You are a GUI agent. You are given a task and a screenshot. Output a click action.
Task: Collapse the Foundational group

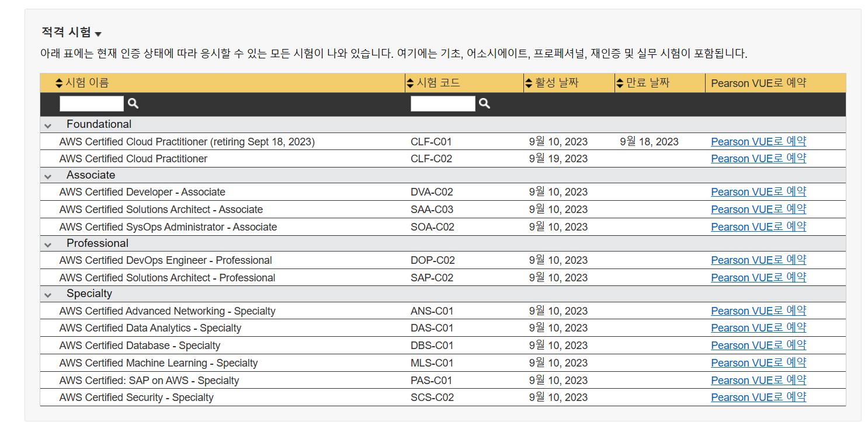48,125
